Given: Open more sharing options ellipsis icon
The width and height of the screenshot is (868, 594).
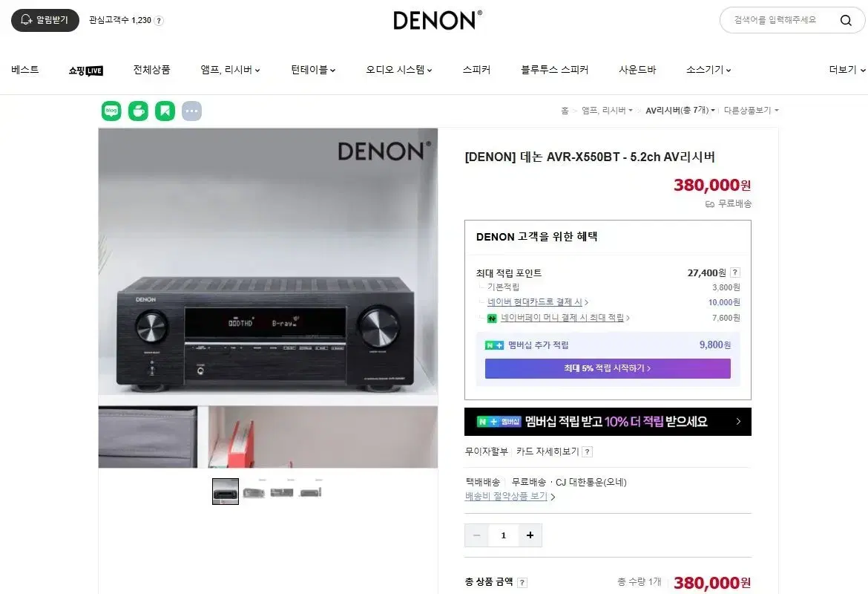Looking at the screenshot, I should tap(191, 111).
